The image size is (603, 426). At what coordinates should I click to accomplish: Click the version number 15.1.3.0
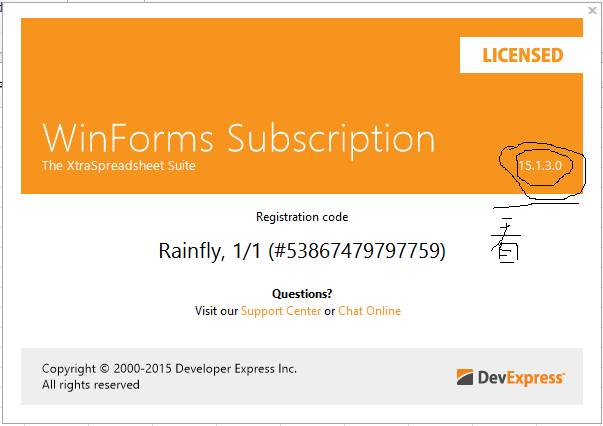[540, 166]
